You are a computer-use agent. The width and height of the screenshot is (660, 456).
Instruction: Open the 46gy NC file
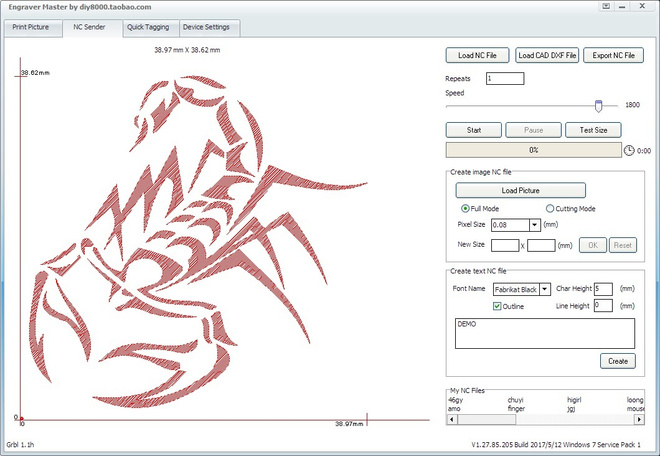coord(455,400)
